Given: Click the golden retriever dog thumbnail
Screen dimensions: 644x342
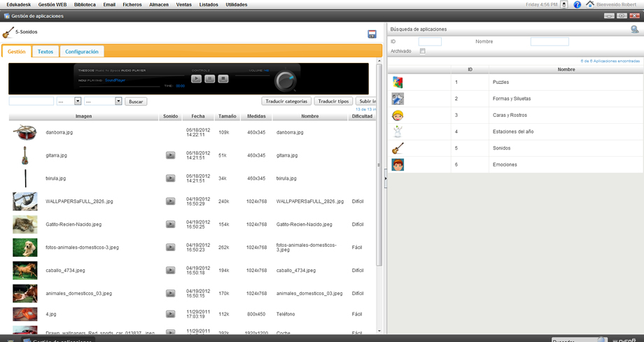Looking at the screenshot, I should pos(25,247).
